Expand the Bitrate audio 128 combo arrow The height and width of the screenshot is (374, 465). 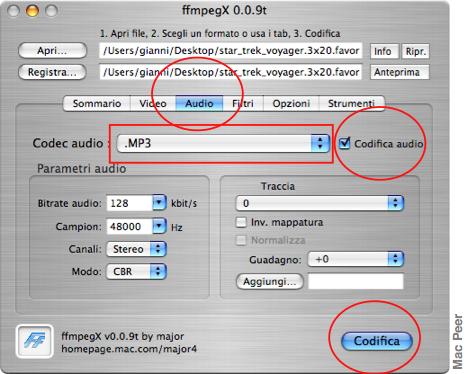coord(159,203)
